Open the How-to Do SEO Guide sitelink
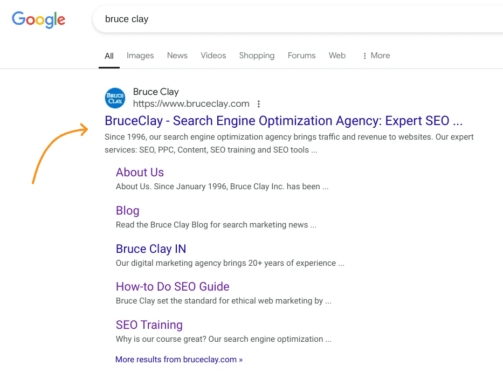 tap(172, 287)
